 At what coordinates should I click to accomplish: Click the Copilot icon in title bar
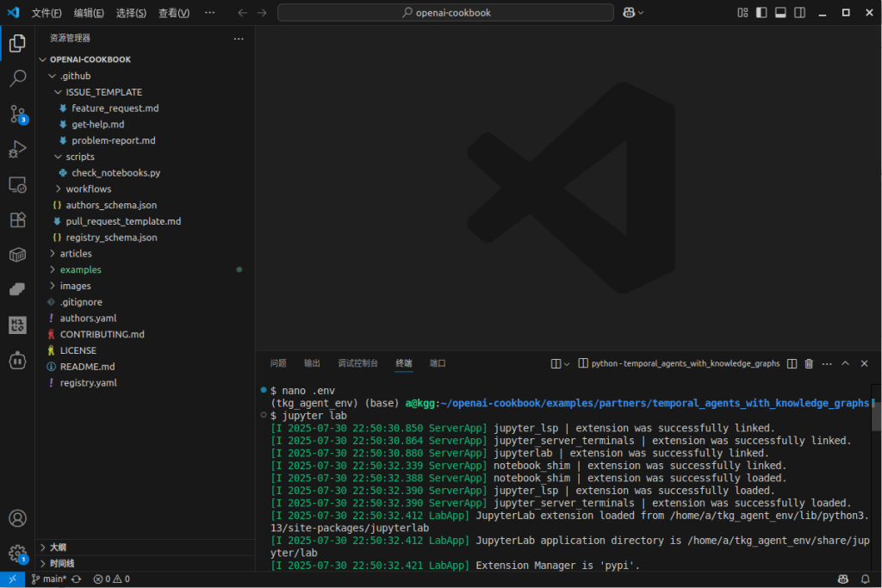[629, 12]
